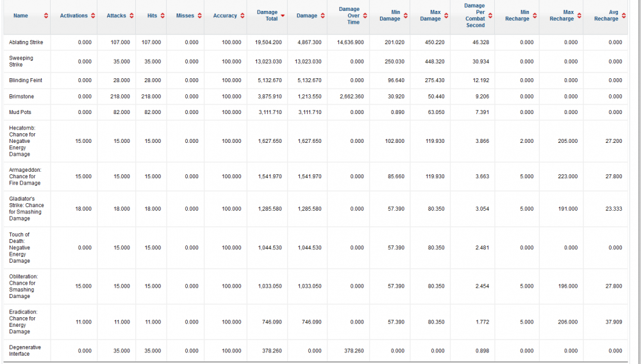Click sort icon beside Damage header
The width and height of the screenshot is (641, 364).
click(x=322, y=15)
